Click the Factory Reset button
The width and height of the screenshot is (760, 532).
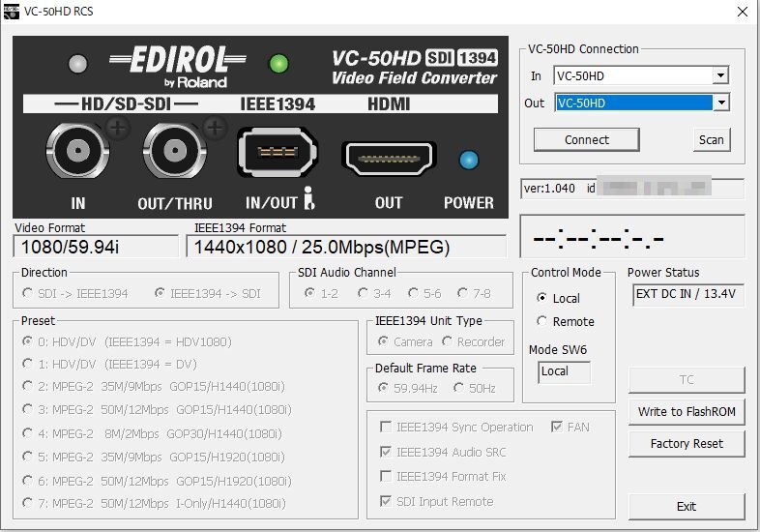pyautogui.click(x=687, y=444)
